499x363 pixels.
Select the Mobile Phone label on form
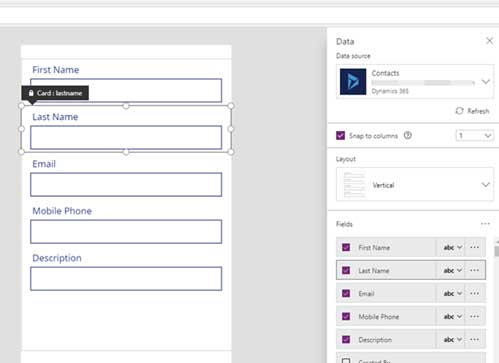coord(62,211)
